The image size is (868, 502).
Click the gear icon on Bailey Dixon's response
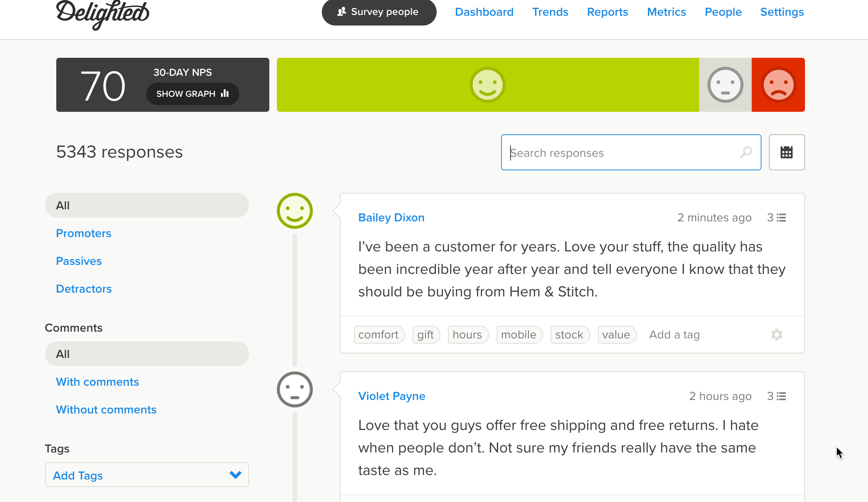pyautogui.click(x=776, y=334)
